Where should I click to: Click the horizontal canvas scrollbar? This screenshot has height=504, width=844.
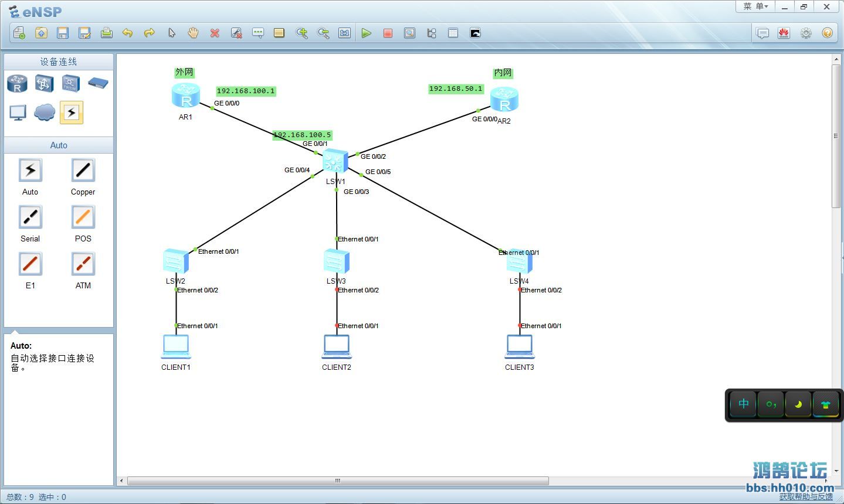(x=338, y=481)
